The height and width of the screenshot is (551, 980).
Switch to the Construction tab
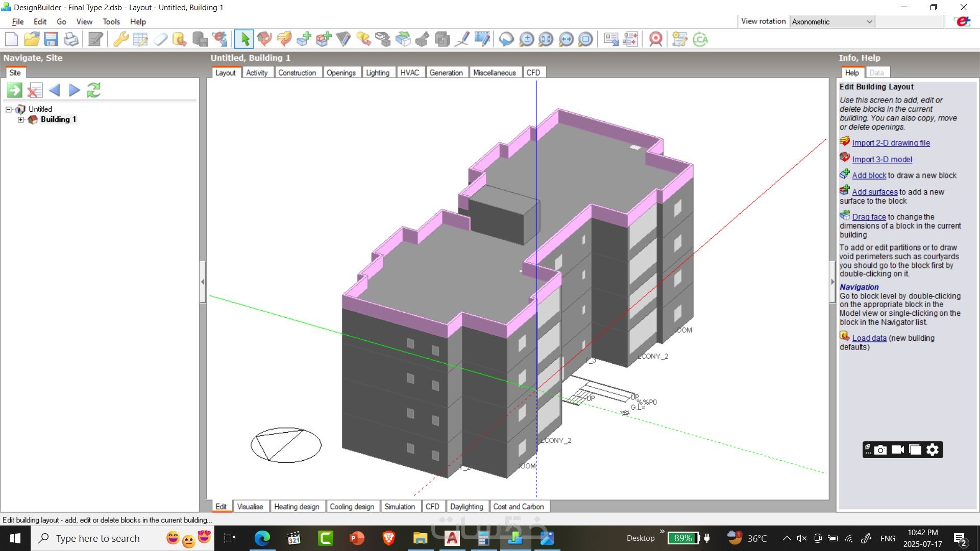coord(297,72)
